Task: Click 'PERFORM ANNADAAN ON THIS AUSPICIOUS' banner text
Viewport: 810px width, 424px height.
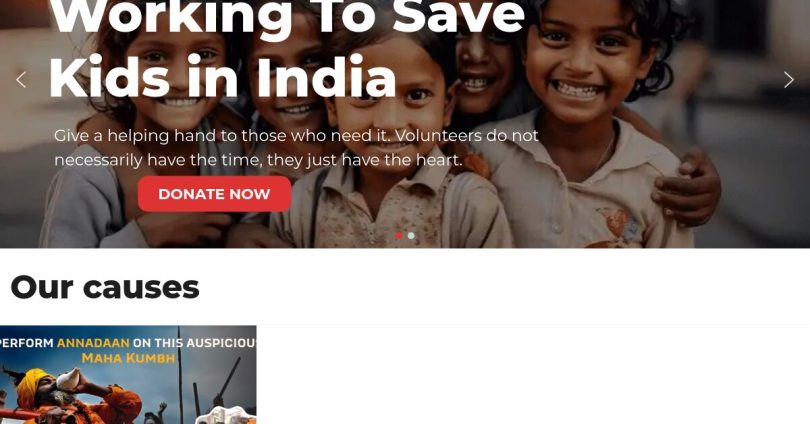Action: pos(128,343)
